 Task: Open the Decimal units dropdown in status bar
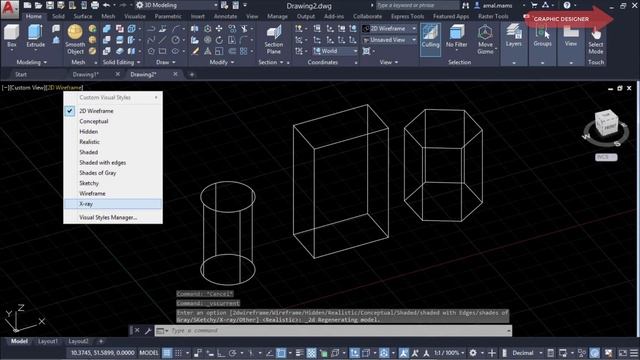pyautogui.click(x=527, y=353)
